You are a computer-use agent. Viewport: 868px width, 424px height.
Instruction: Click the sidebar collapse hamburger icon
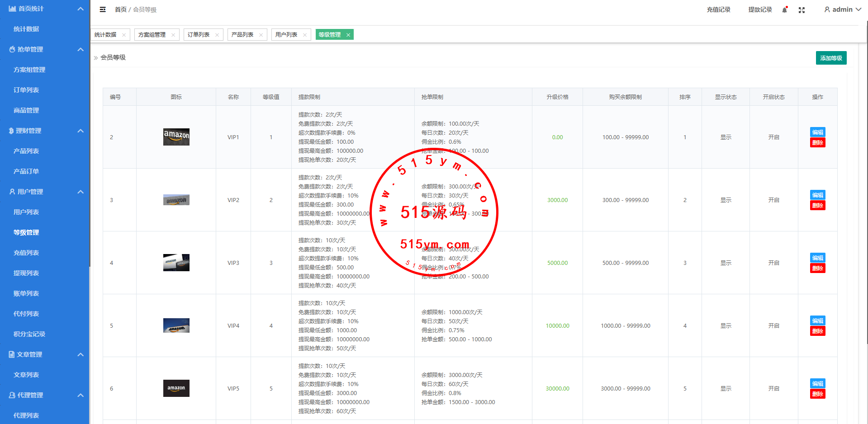[103, 9]
